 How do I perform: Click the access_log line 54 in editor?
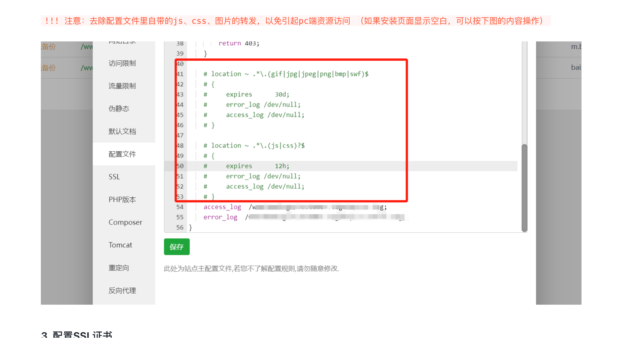tap(222, 207)
